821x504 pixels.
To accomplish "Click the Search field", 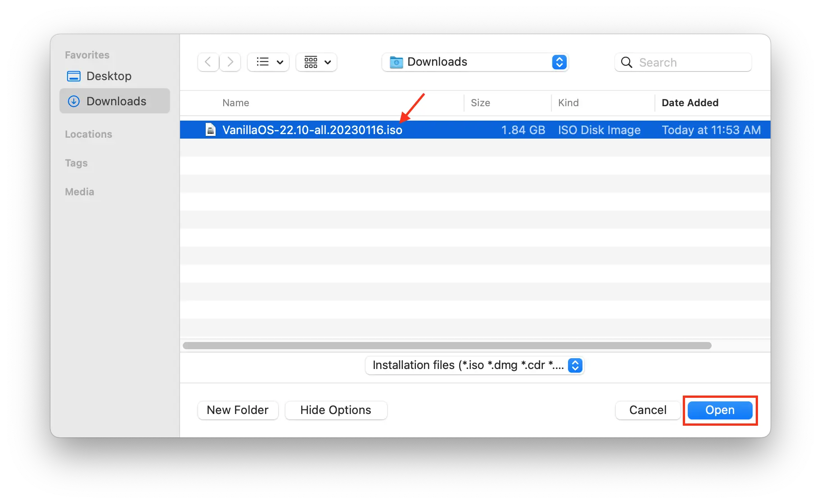I will click(683, 62).
